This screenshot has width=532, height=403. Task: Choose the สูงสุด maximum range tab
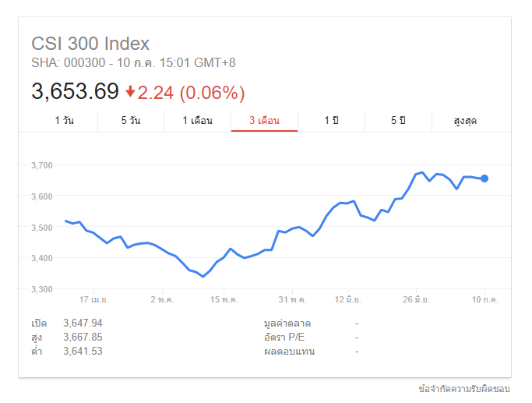pyautogui.click(x=465, y=121)
